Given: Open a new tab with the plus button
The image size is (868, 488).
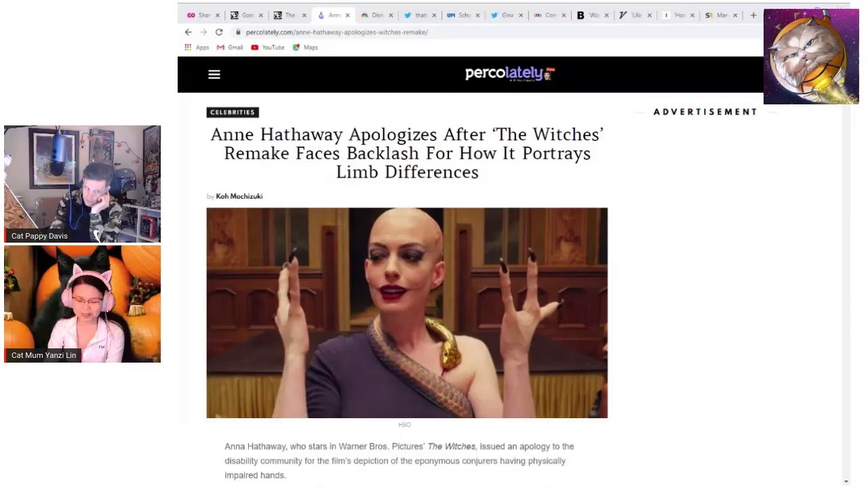Looking at the screenshot, I should [x=753, y=15].
